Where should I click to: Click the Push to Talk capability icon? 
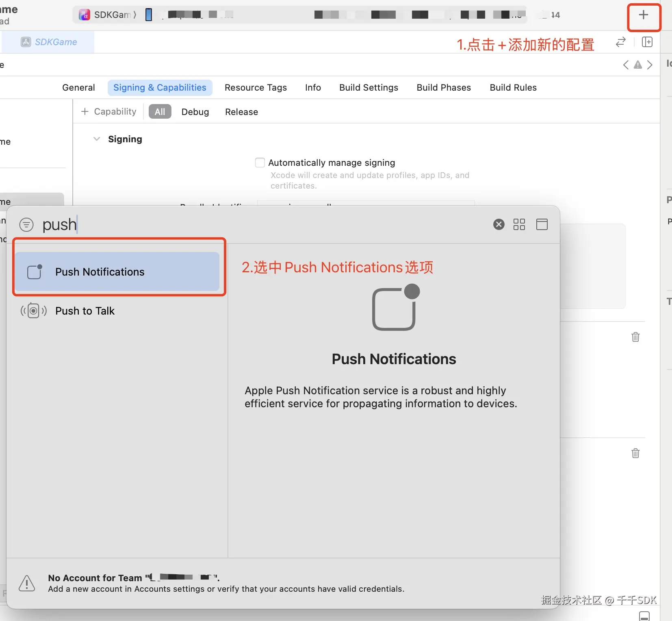[x=34, y=311]
